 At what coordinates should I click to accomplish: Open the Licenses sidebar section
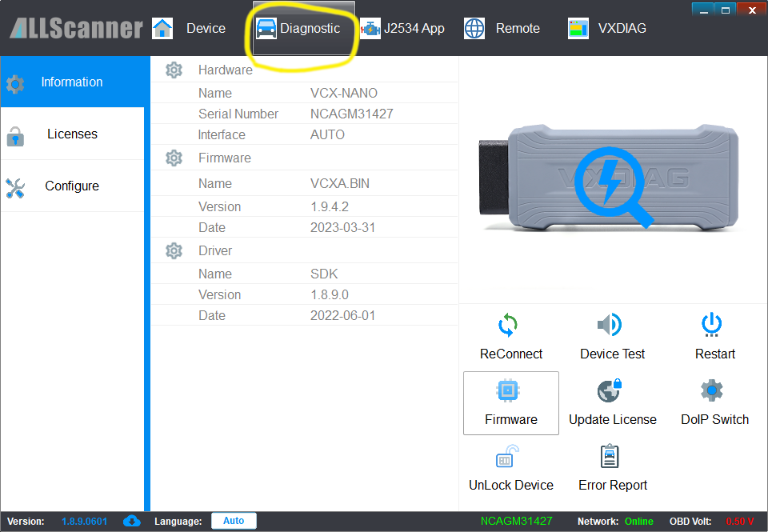pyautogui.click(x=72, y=134)
